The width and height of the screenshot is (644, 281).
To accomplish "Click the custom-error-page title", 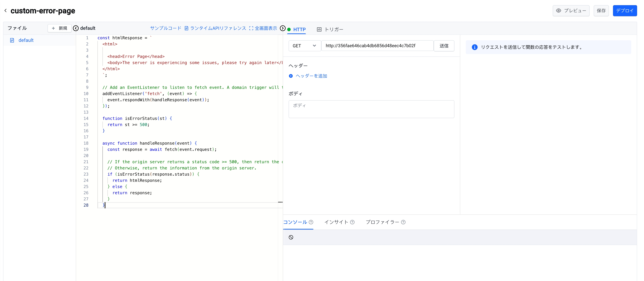I will (43, 11).
